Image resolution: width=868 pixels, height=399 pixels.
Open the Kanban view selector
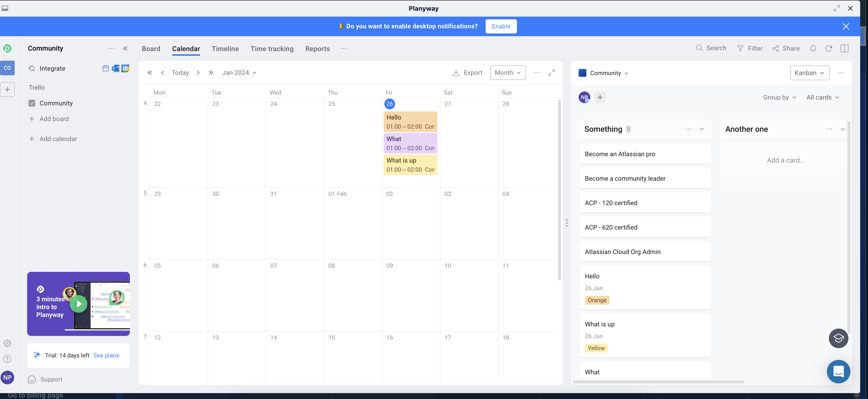pyautogui.click(x=810, y=73)
